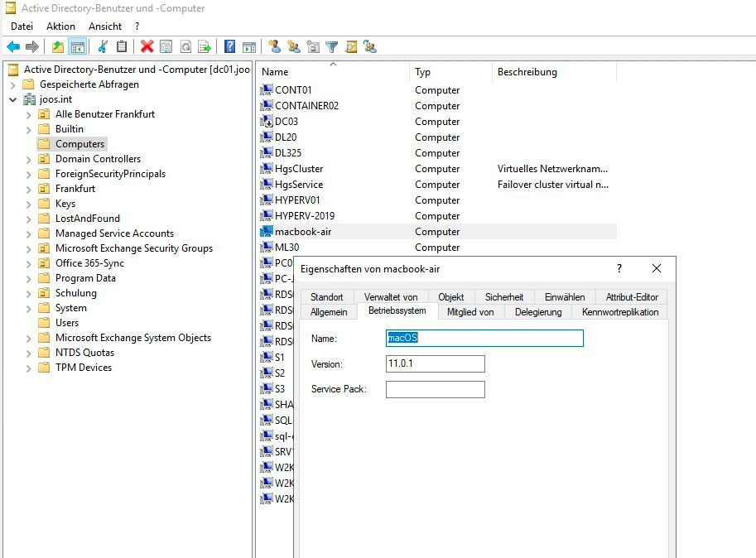Click the Beschreibung column header
The image size is (756, 558).
pos(555,72)
